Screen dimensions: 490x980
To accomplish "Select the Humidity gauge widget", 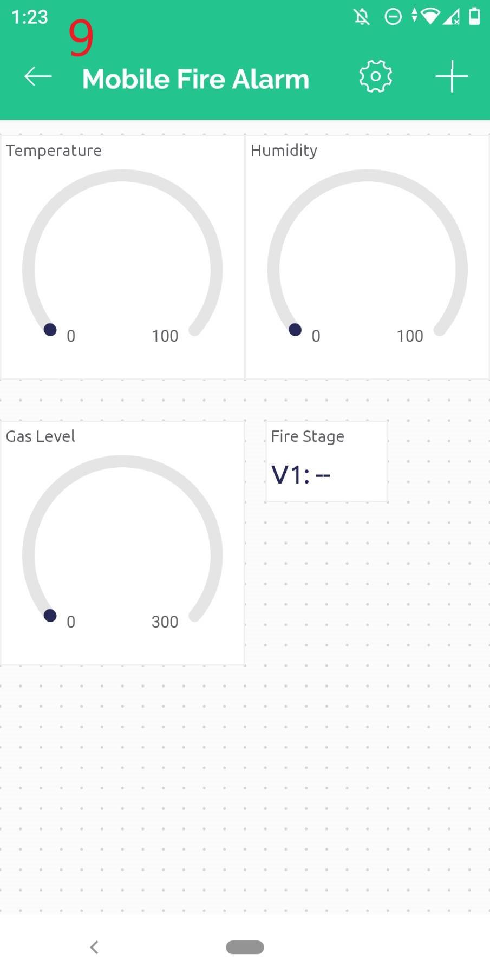I will pos(367,257).
